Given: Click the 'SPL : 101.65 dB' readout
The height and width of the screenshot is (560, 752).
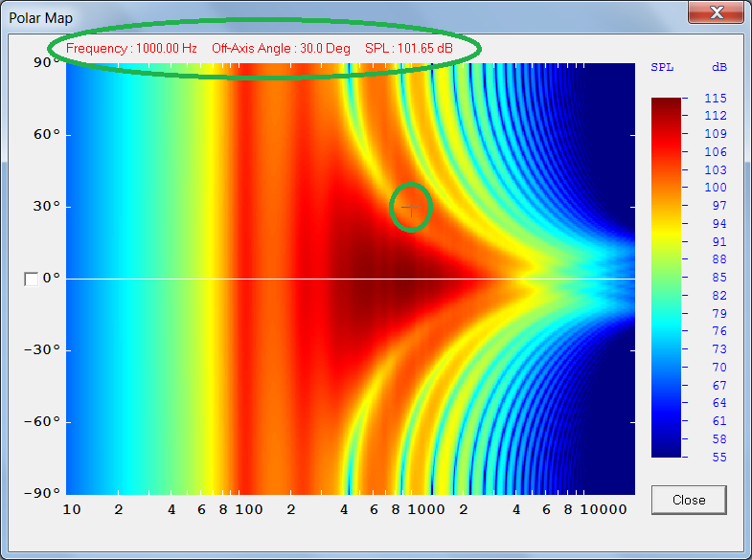Looking at the screenshot, I should [x=409, y=49].
